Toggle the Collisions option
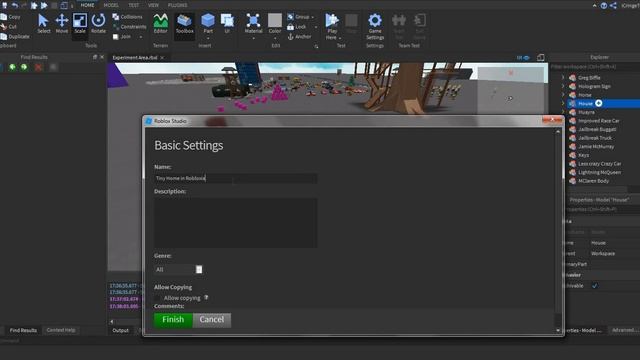Screen dimensions: 640x360 point(127,17)
